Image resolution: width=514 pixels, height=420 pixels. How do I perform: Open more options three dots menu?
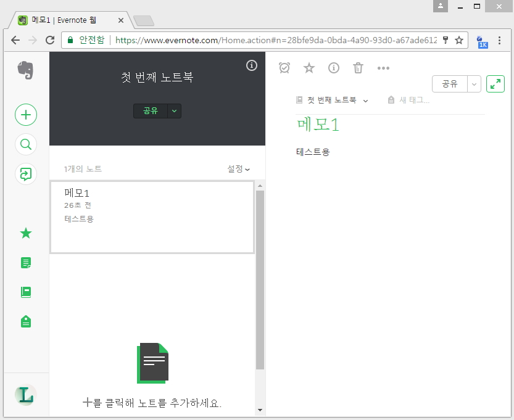point(383,68)
